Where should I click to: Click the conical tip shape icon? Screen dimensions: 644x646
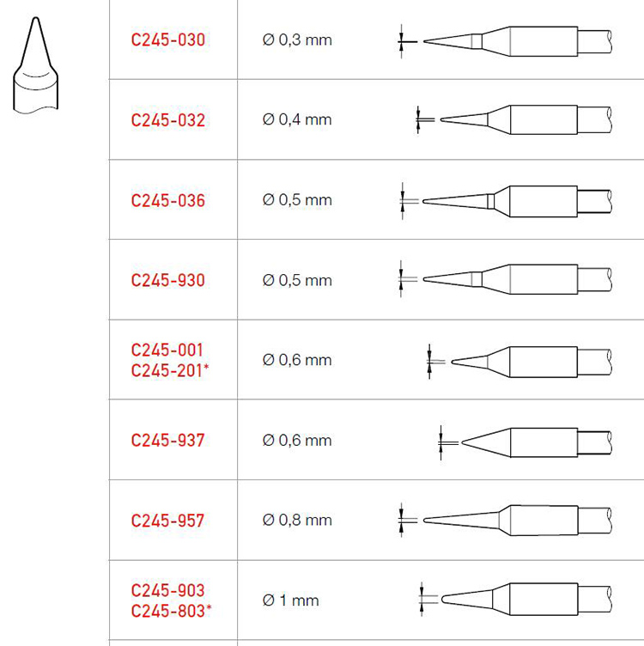click(x=35, y=65)
